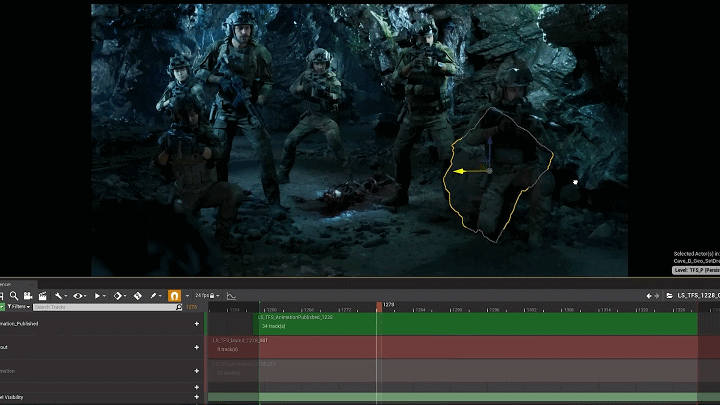The image size is (720, 405).
Task: Add track on the greyed Animation row plus
Action: tap(197, 371)
